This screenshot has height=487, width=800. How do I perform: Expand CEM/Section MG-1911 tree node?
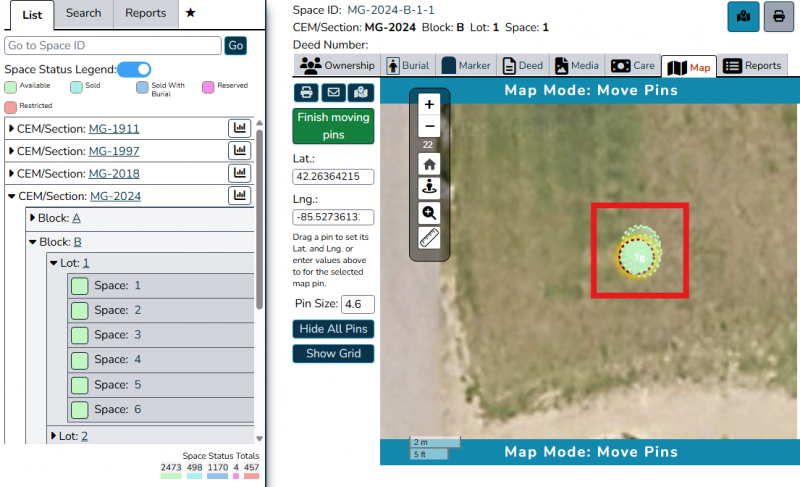tap(11, 129)
